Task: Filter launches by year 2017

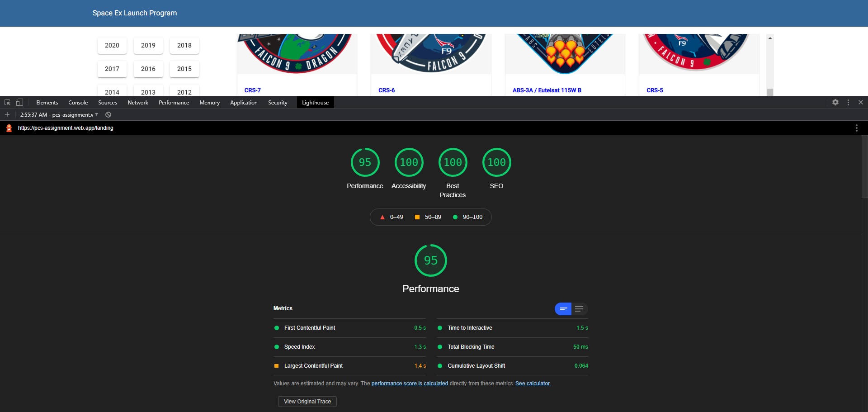Action: pyautogui.click(x=112, y=69)
